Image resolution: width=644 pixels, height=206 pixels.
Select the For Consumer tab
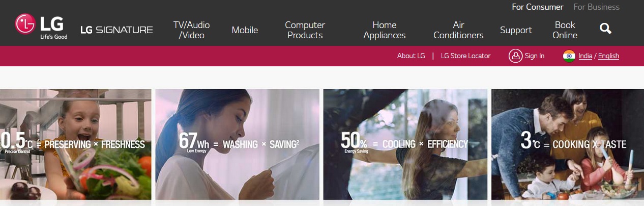538,7
